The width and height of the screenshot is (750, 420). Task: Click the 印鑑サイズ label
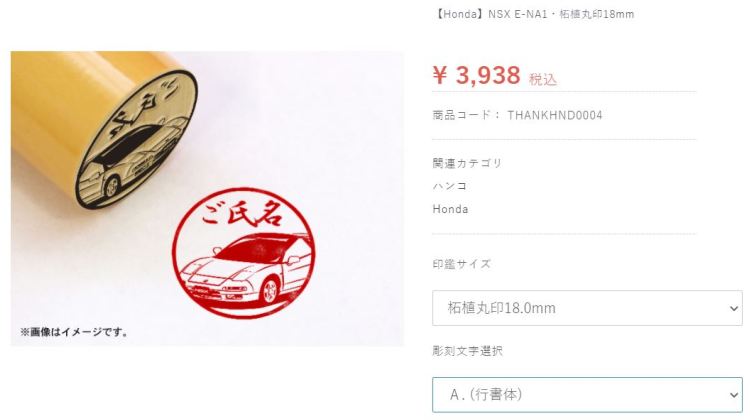point(462,264)
